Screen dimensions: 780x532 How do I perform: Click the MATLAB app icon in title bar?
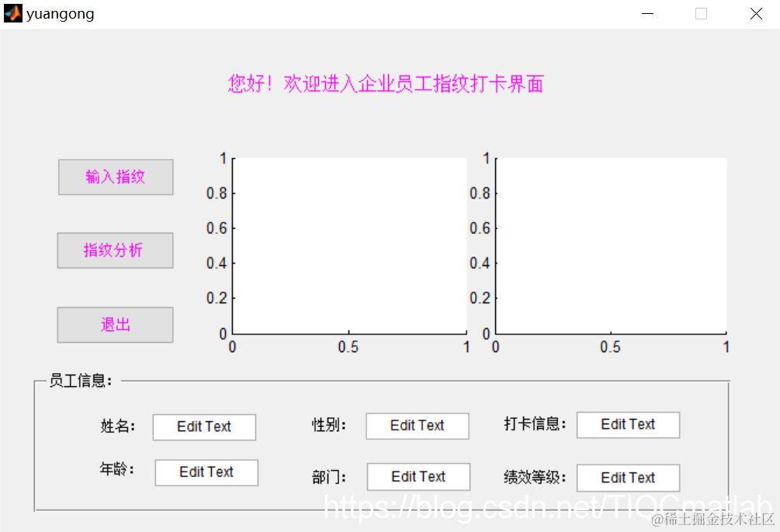12,12
